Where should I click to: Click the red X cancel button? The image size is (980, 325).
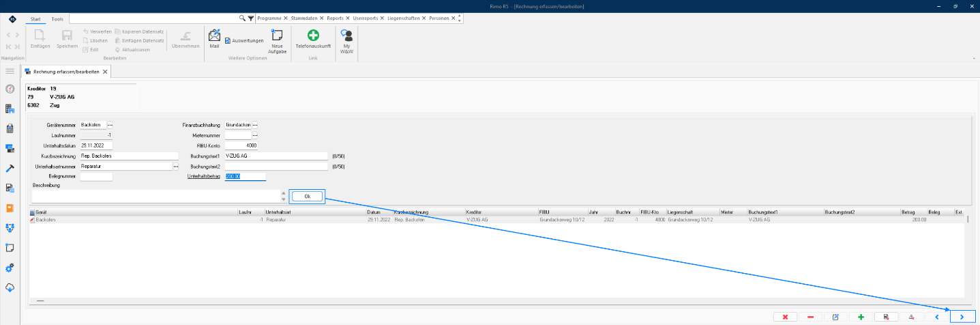(785, 317)
